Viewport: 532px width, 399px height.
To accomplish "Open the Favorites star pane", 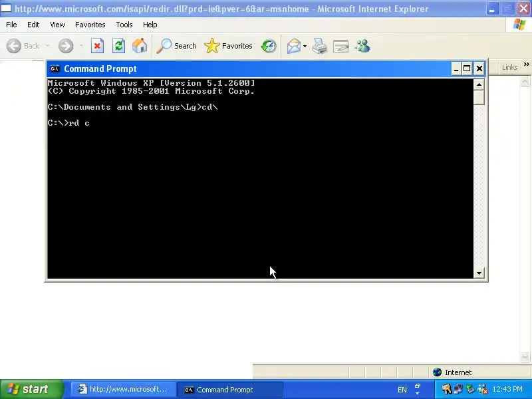I will pos(228,46).
